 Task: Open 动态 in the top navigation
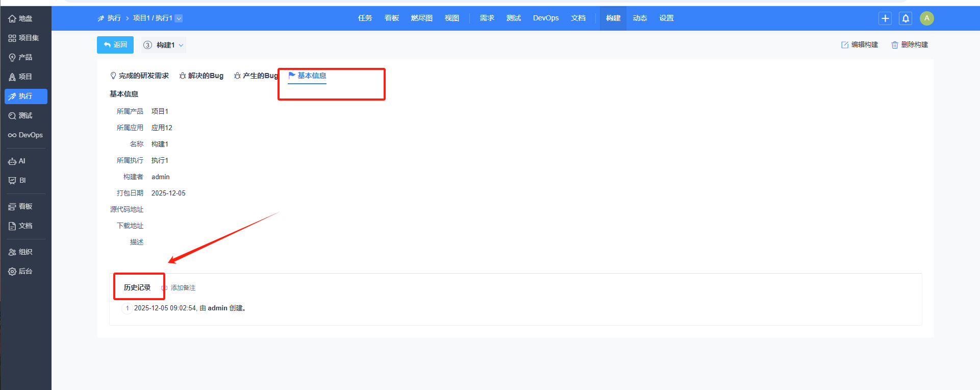(640, 18)
